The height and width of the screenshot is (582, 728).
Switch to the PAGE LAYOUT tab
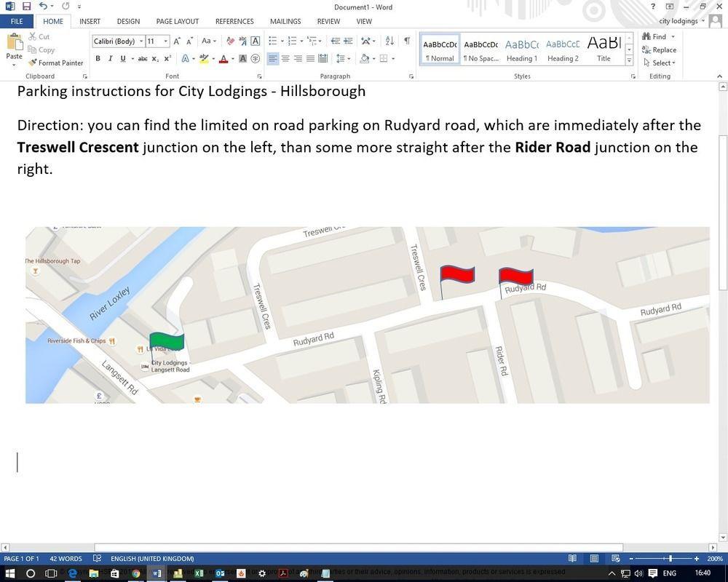click(178, 21)
